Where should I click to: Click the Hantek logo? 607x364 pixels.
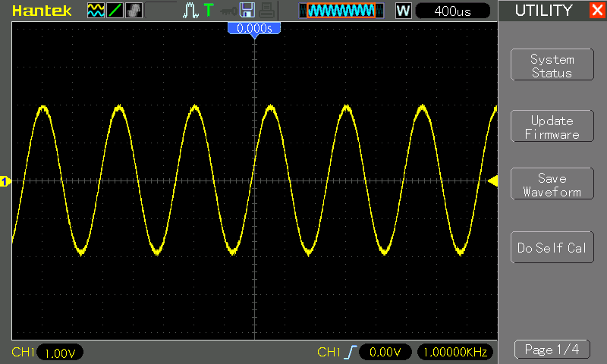(x=42, y=11)
